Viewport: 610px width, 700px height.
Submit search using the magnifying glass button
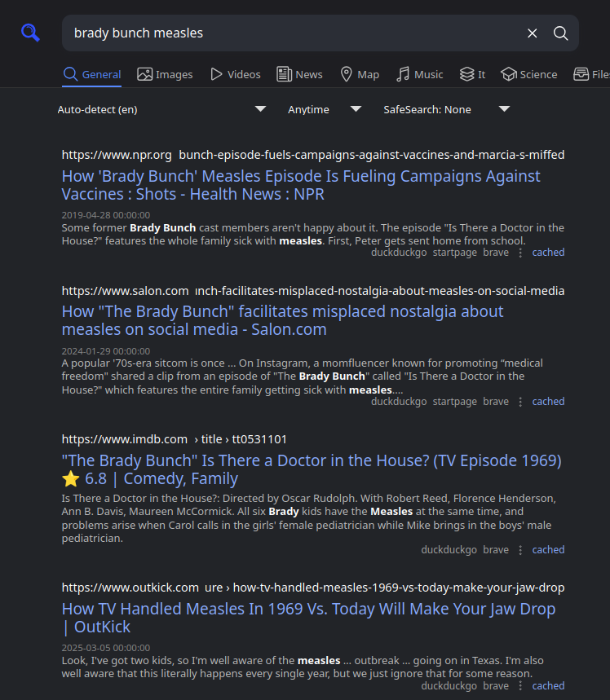tap(561, 33)
